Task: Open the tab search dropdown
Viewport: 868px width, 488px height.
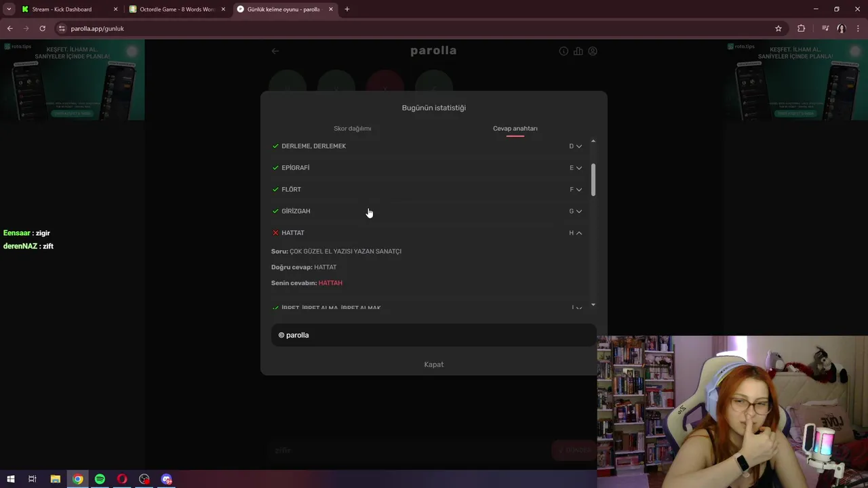Action: click(x=9, y=9)
